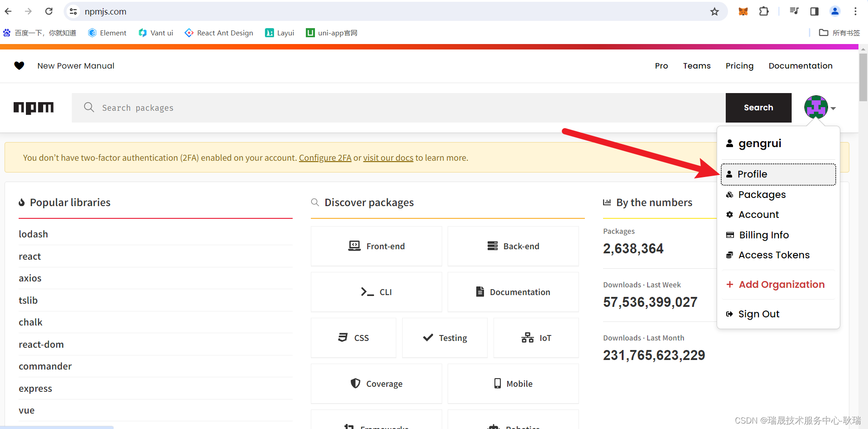Image resolution: width=868 pixels, height=429 pixels.
Task: Open the Chrome profile avatar
Action: 835,11
